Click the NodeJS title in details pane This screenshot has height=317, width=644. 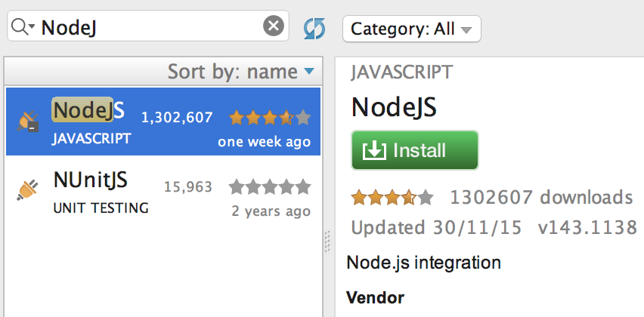pyautogui.click(x=394, y=108)
